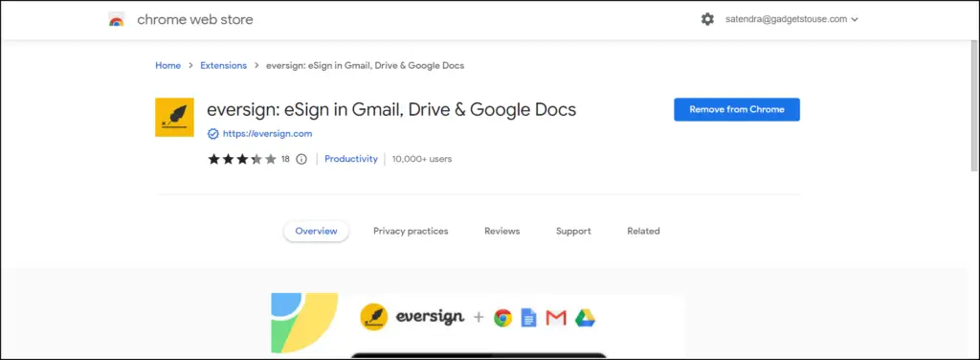Open the rating info circle icon
980x360 pixels.
(x=301, y=159)
